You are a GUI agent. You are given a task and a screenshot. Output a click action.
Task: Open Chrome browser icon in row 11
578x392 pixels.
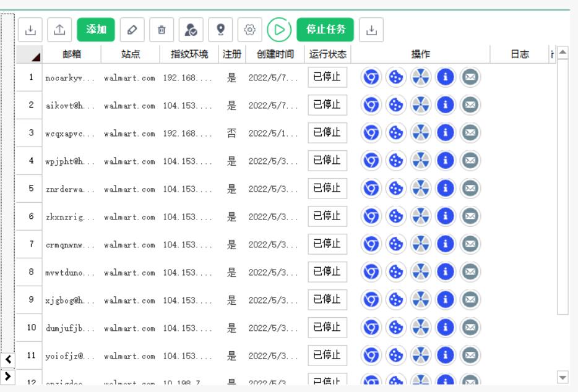coord(371,355)
